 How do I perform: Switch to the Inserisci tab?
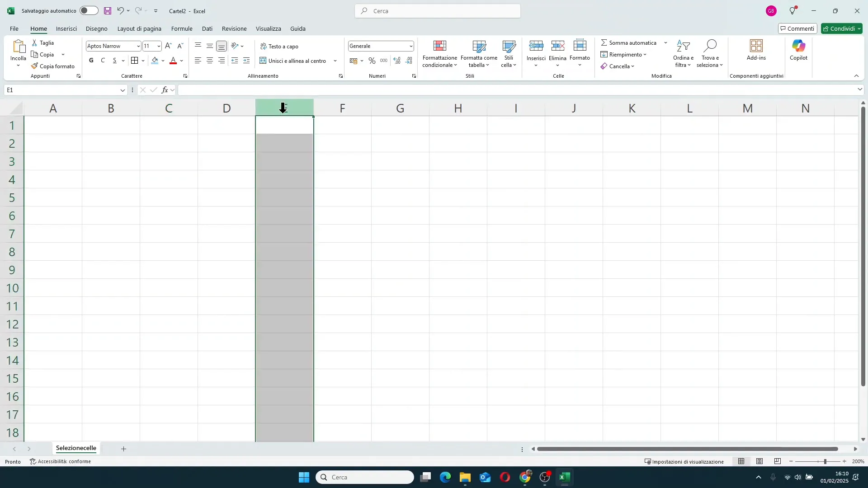66,28
